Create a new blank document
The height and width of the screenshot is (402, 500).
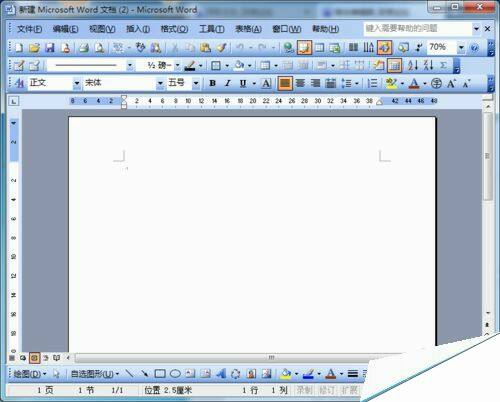tap(19, 48)
